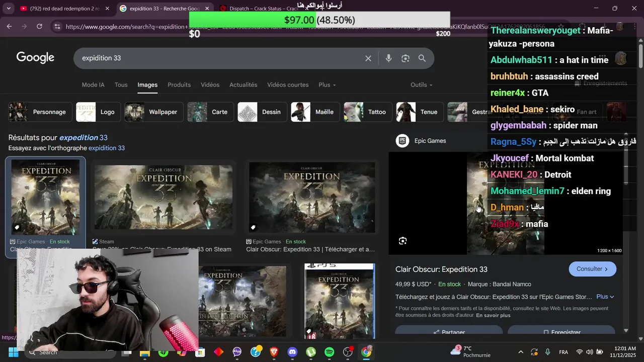Open the Steam Expedition 33 image result
The width and height of the screenshot is (644, 362).
pos(164,197)
